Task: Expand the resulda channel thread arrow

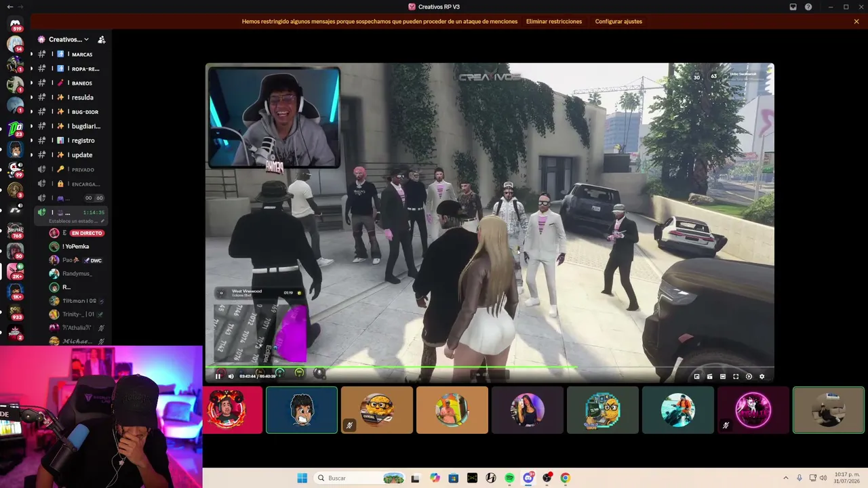Action: coord(31,98)
